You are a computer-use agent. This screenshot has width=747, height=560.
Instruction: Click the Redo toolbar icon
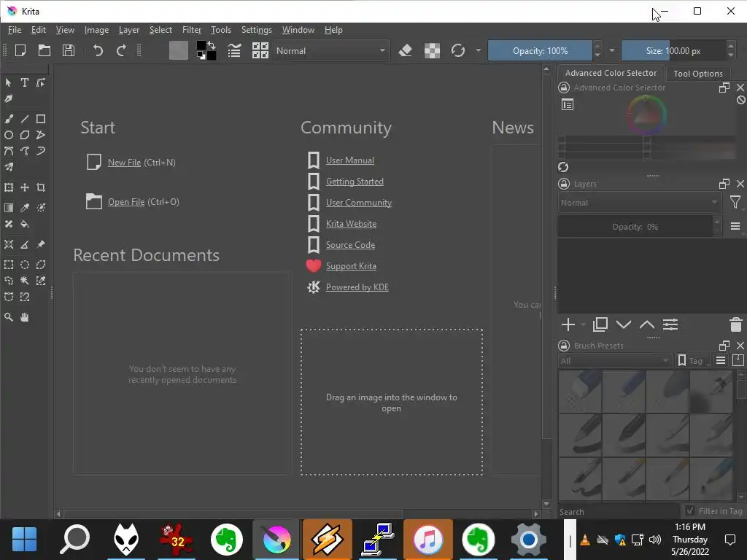click(x=121, y=50)
